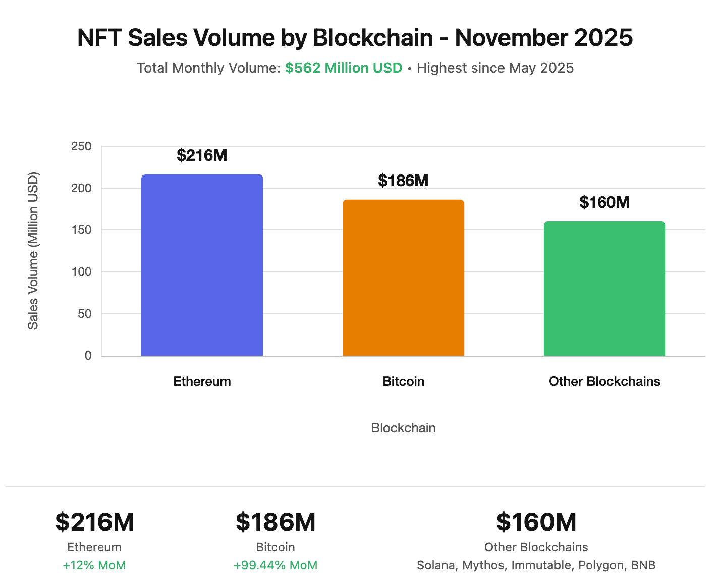Image resolution: width=723 pixels, height=588 pixels.
Task: Click the large $186M summary figure
Action: click(x=275, y=522)
